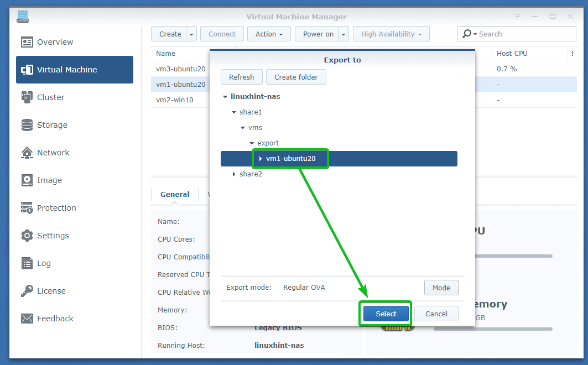Open the Image section icon

point(27,180)
